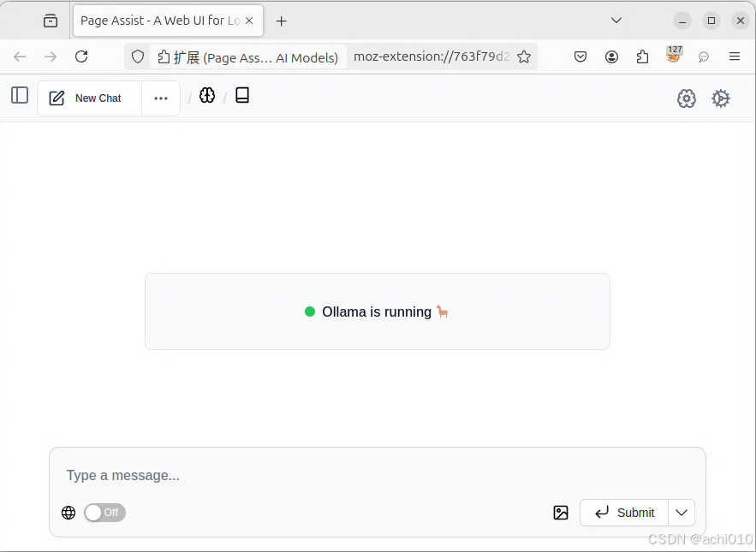Bookmark this page with the star icon
This screenshot has width=756, height=552.
pos(524,56)
